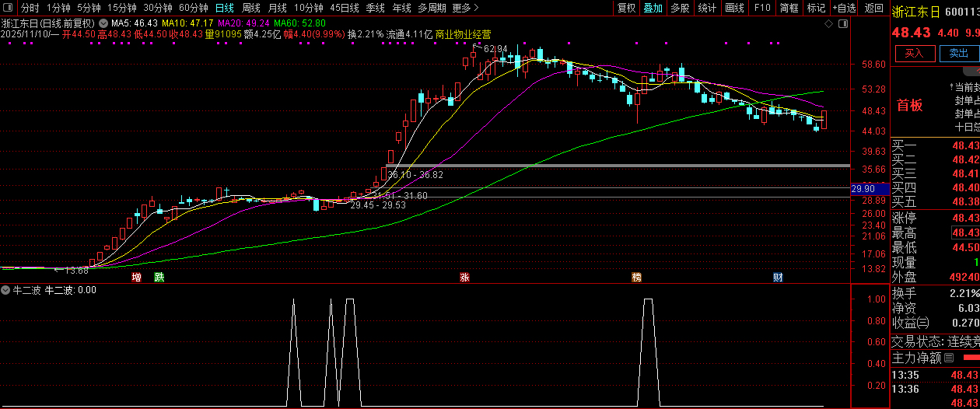980x409 pixels.
Task: Click the 榜 event marker on the timeline
Action: click(x=637, y=278)
